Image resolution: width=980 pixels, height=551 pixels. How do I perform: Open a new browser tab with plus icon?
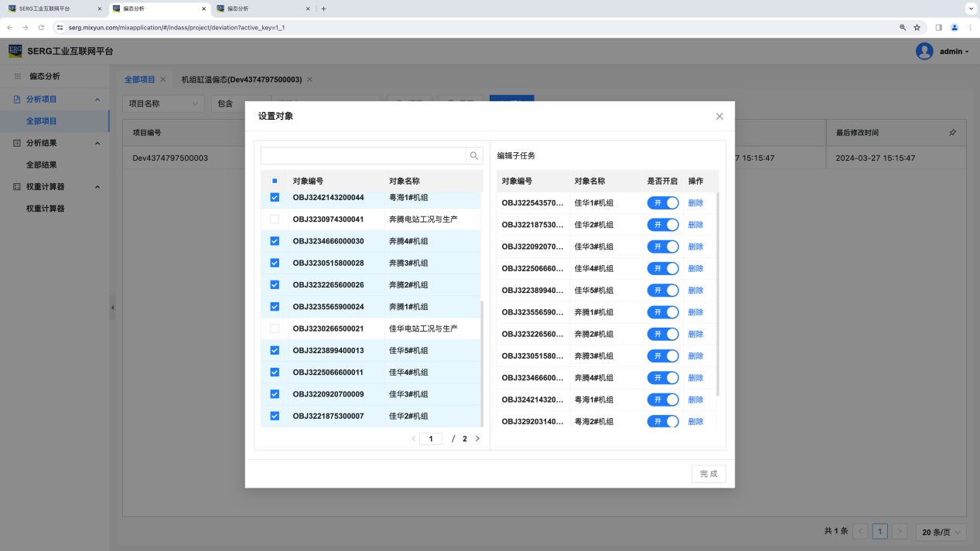coord(323,9)
